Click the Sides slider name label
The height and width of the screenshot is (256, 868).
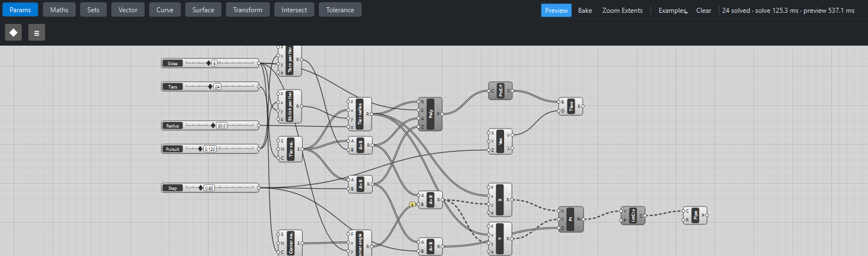click(173, 63)
